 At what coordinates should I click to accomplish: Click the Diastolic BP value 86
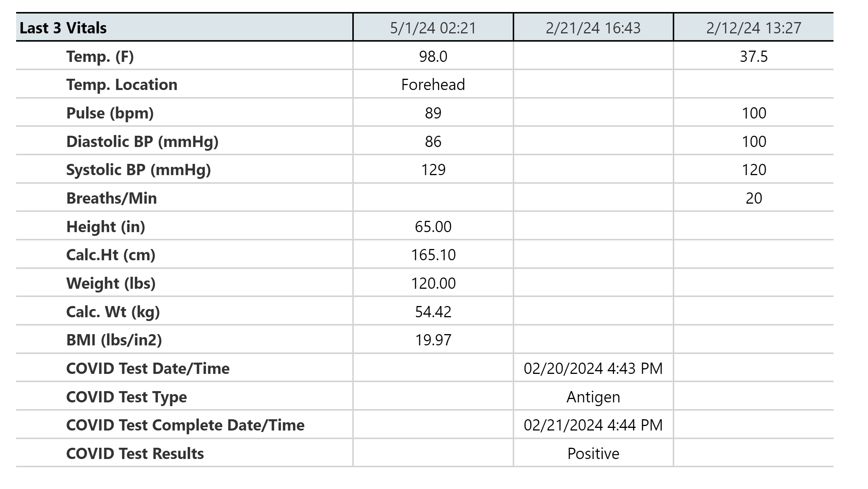[x=433, y=142]
